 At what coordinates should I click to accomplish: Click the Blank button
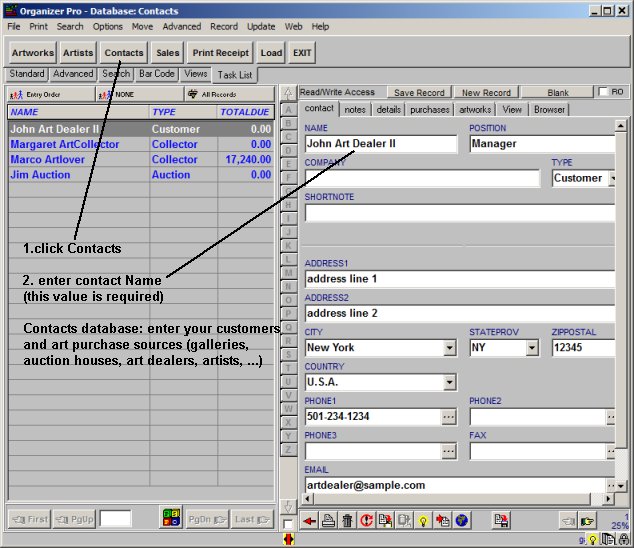[x=558, y=93]
